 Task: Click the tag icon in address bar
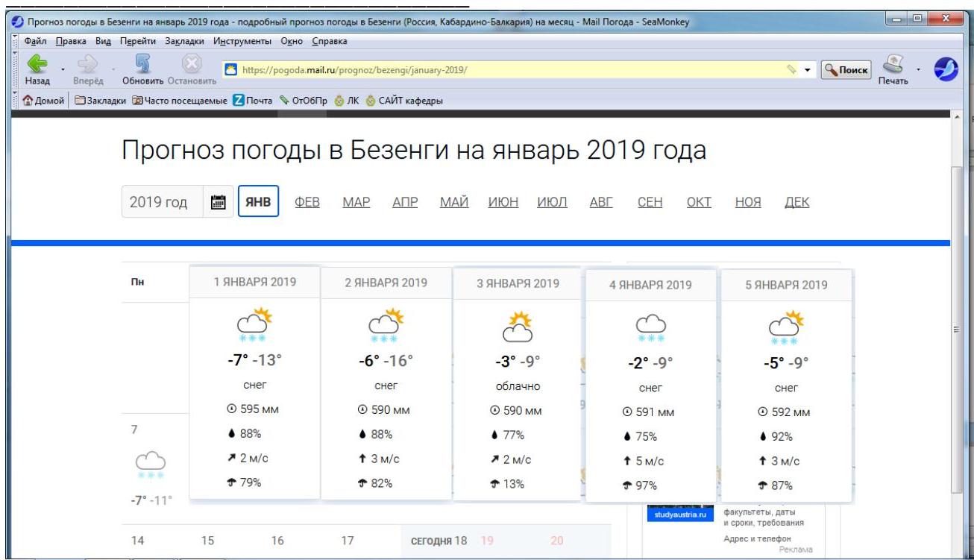pyautogui.click(x=792, y=70)
